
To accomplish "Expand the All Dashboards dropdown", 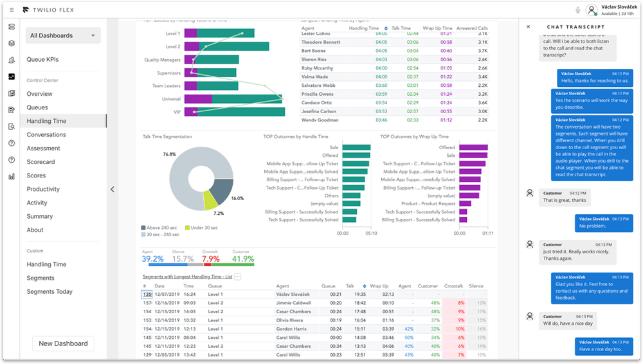I will [63, 35].
